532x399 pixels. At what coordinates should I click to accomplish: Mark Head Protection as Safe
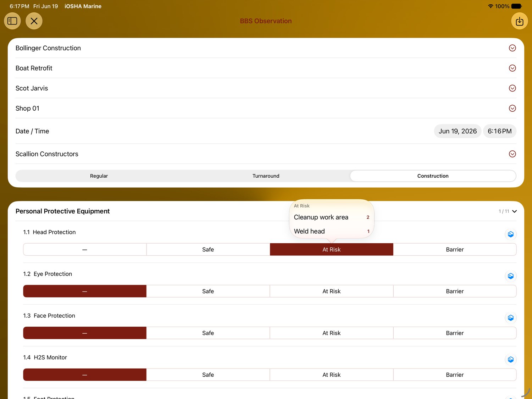[208, 249]
